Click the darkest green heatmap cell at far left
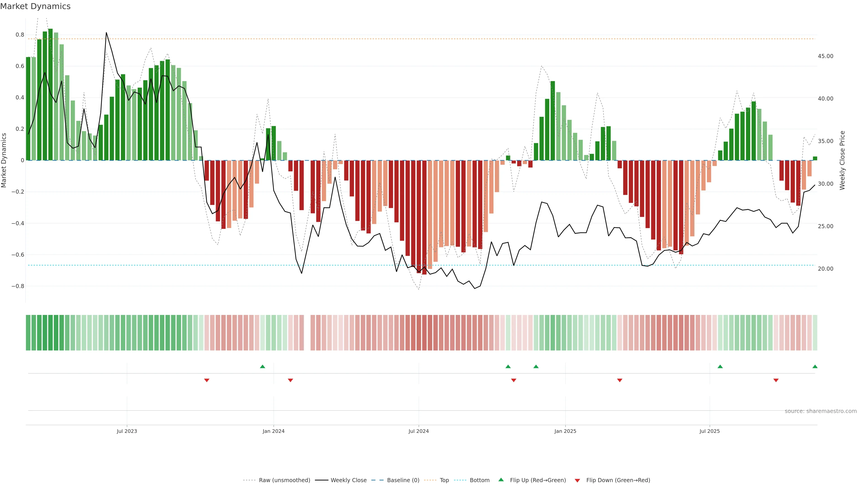 [51, 333]
